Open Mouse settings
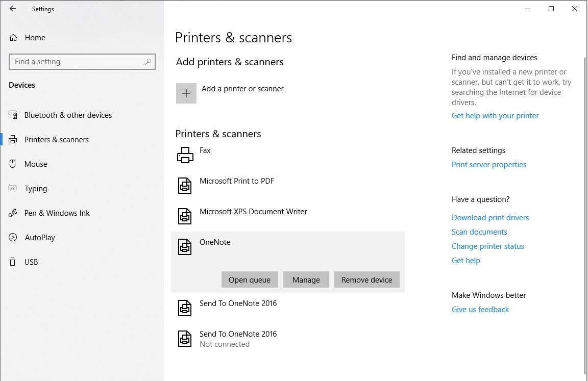Image resolution: width=588 pixels, height=381 pixels. tap(36, 164)
